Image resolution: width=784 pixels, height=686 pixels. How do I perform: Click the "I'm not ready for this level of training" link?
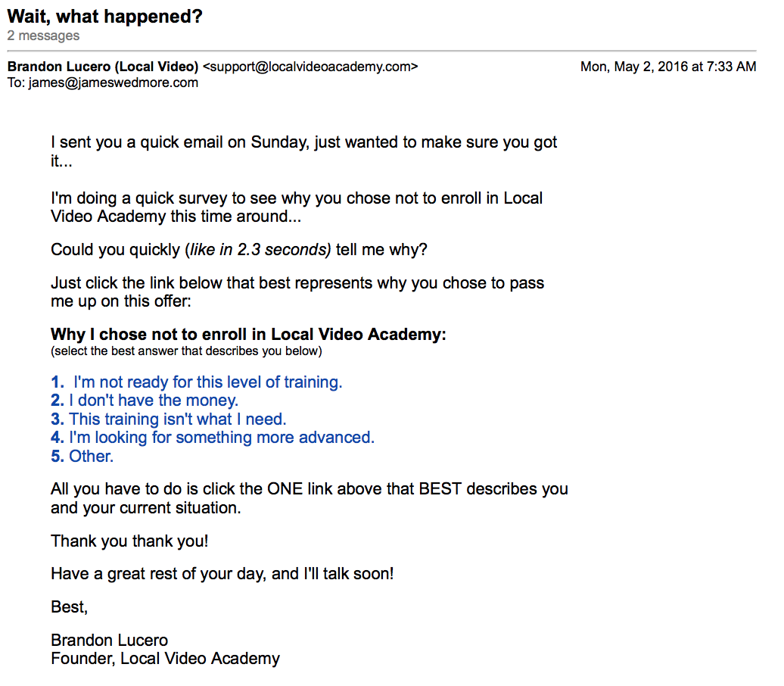point(207,382)
